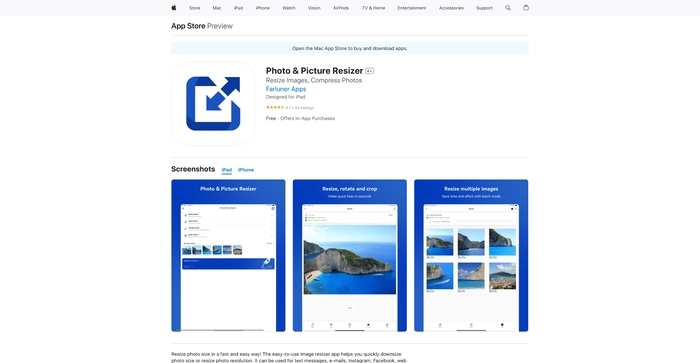This screenshot has width=700, height=363.
Task: Click the Photo & Picture Resizer app icon
Action: (213, 104)
